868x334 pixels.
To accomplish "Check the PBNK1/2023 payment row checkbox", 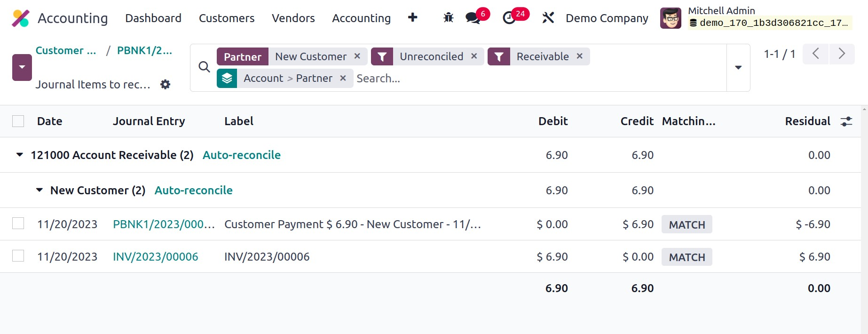I will click(18, 223).
